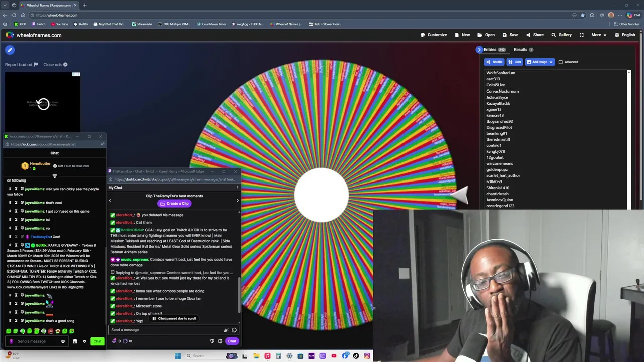Create a New wheel

click(x=462, y=35)
